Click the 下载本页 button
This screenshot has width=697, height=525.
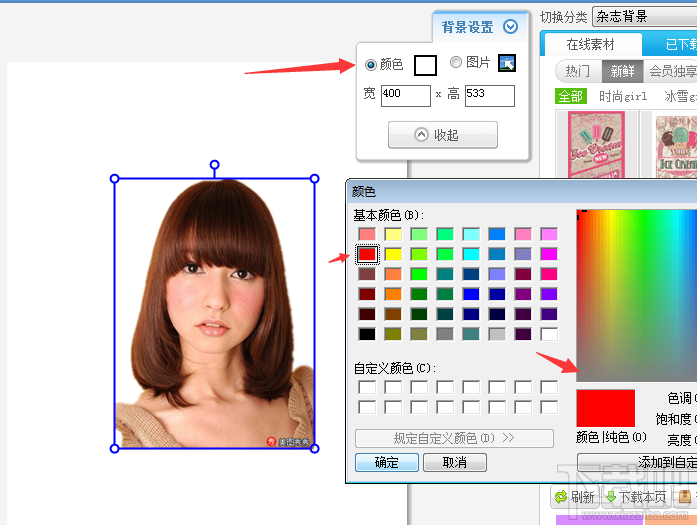point(637,497)
